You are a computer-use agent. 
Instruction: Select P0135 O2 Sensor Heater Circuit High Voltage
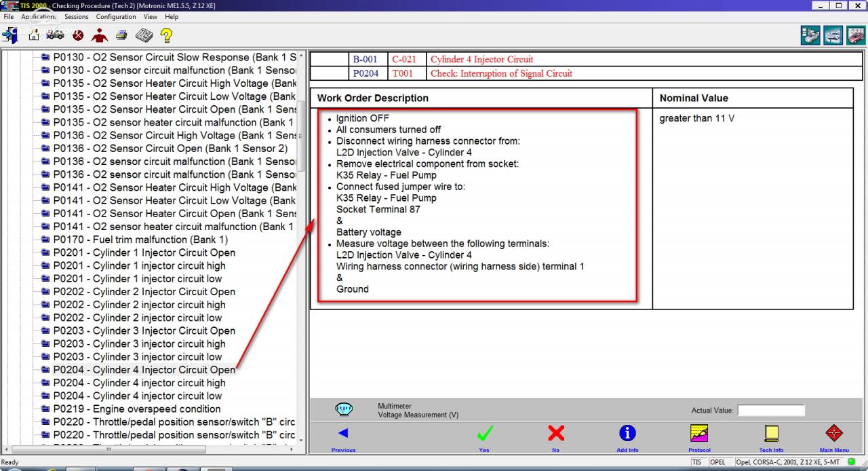click(x=174, y=83)
